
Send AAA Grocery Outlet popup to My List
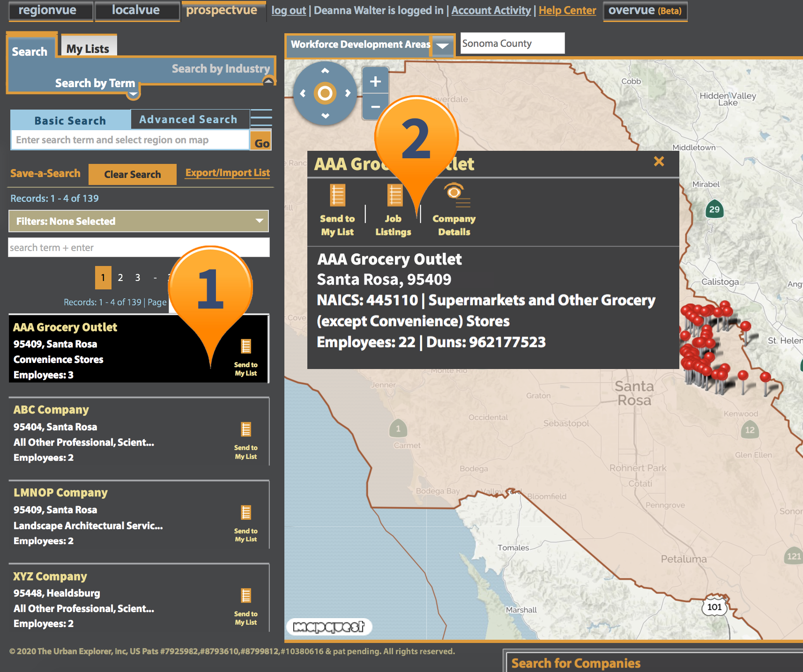point(337,210)
